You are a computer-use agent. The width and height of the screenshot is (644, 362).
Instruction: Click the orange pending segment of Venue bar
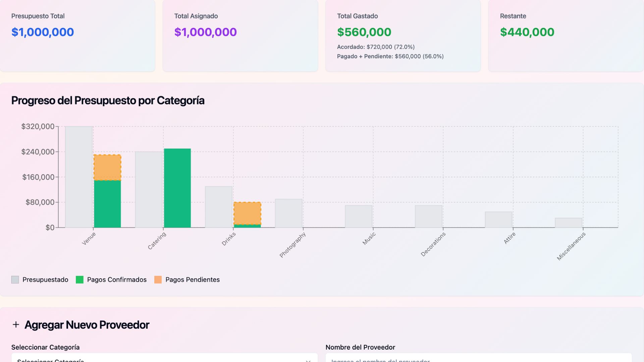107,168
